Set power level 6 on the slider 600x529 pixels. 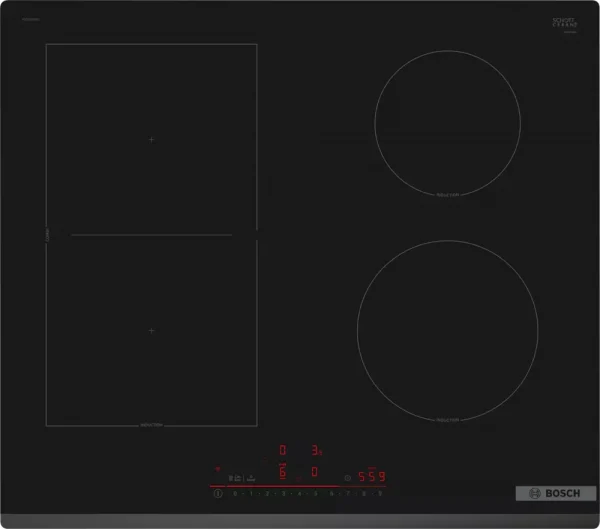(x=331, y=494)
